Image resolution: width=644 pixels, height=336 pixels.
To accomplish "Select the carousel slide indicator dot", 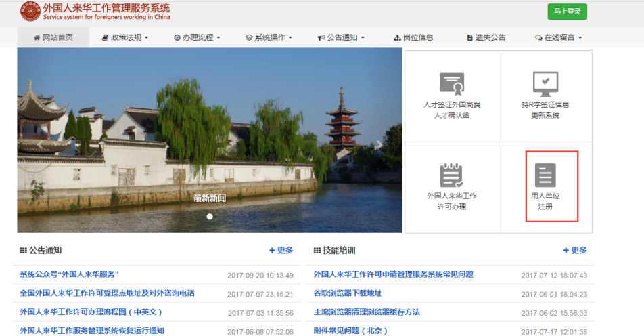I will (210, 217).
